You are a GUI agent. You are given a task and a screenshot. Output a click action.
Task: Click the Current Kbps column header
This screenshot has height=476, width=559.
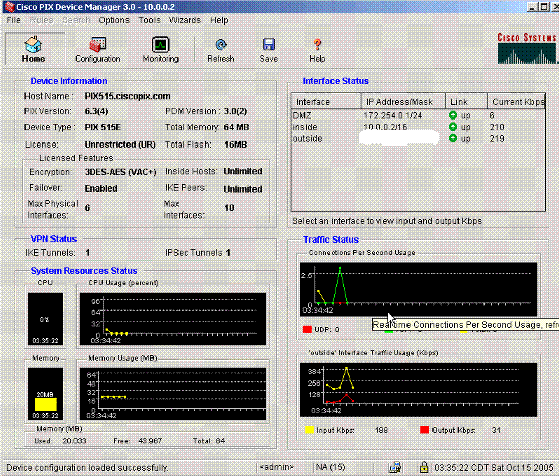point(516,102)
